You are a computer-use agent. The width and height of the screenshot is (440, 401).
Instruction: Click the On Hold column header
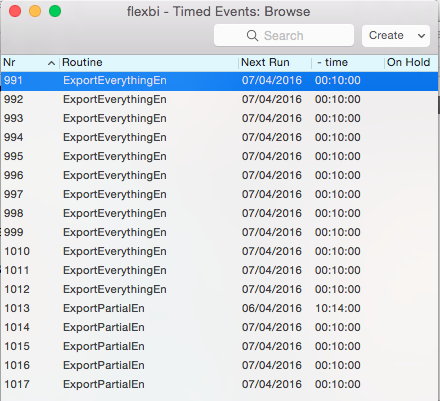408,62
